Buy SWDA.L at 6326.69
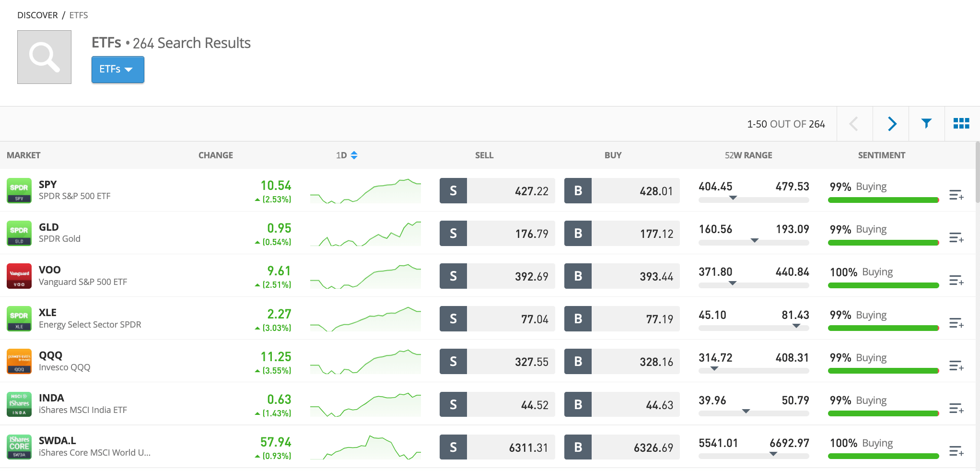Screen dimensions: 980x471 click(622, 447)
